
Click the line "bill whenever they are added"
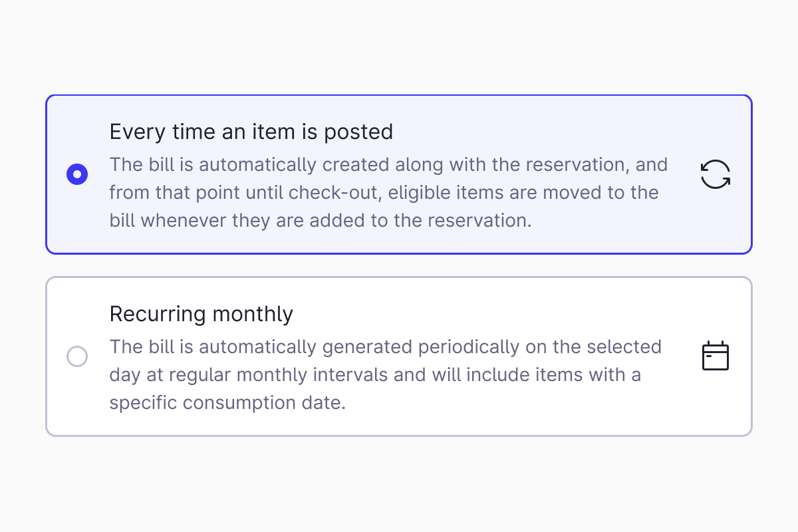(x=320, y=221)
